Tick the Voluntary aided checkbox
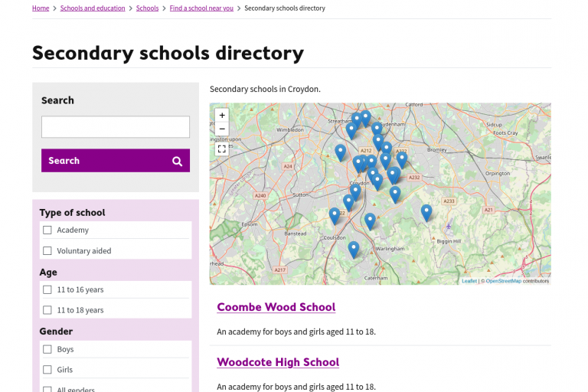Image resolution: width=588 pixels, height=392 pixels. [x=47, y=250]
